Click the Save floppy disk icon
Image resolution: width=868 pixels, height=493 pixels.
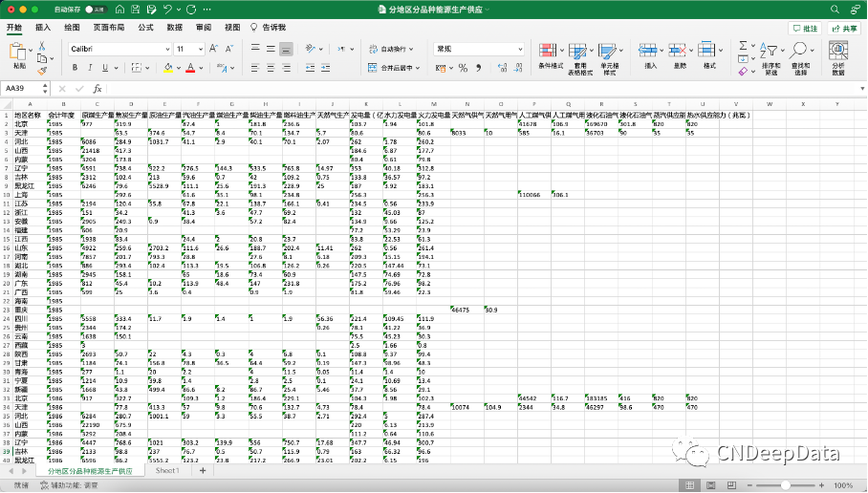[x=135, y=10]
